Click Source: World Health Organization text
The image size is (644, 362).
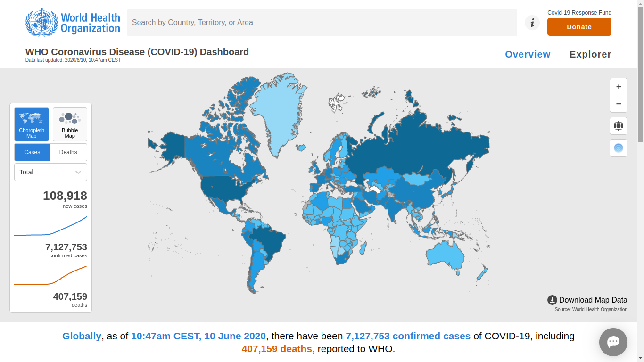[591, 309]
